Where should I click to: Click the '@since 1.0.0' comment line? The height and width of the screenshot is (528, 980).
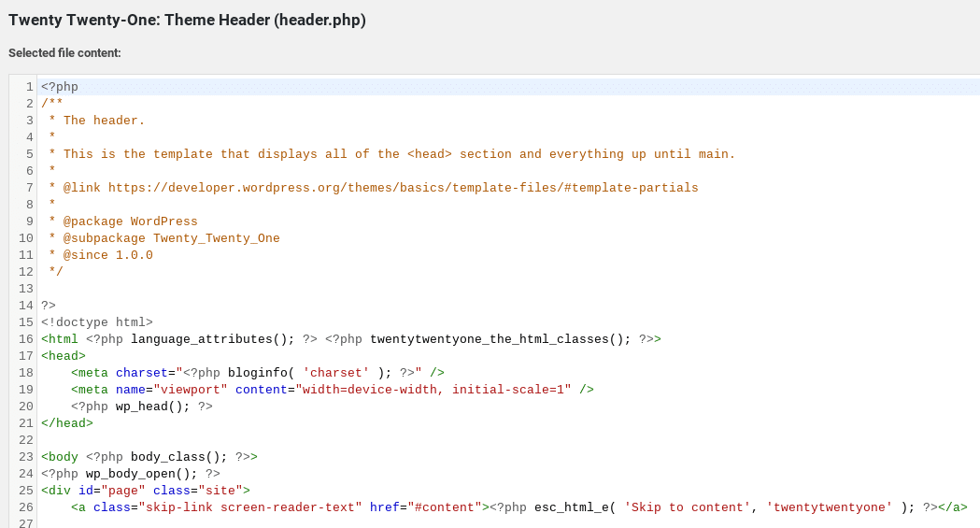(107, 255)
